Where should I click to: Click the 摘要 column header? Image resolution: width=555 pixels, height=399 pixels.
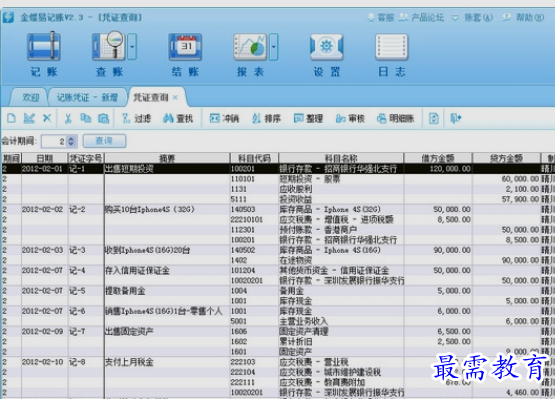click(x=167, y=158)
